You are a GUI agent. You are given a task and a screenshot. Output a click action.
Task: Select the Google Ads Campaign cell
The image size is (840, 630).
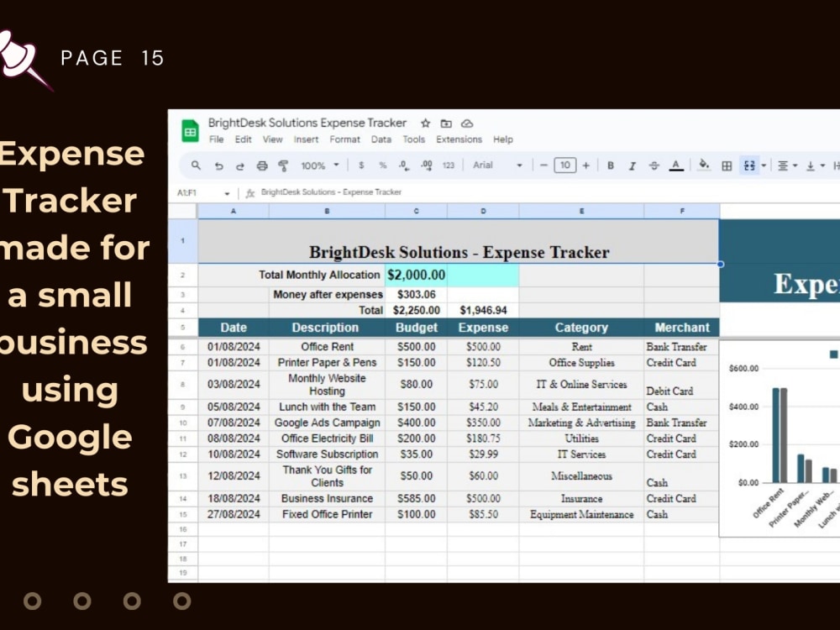pyautogui.click(x=327, y=423)
